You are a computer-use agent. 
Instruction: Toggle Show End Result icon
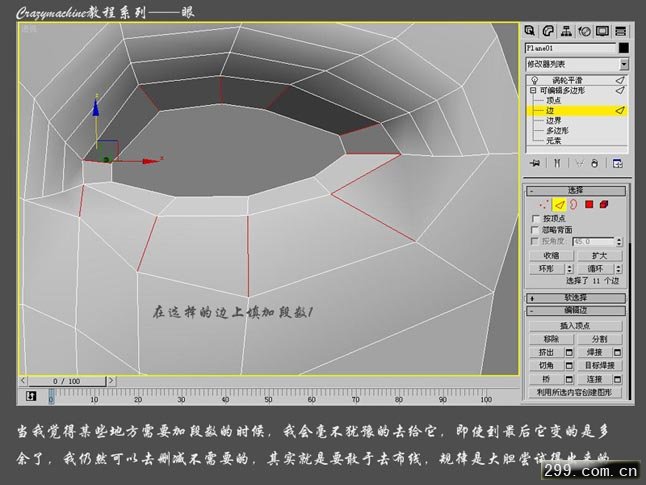click(557, 163)
